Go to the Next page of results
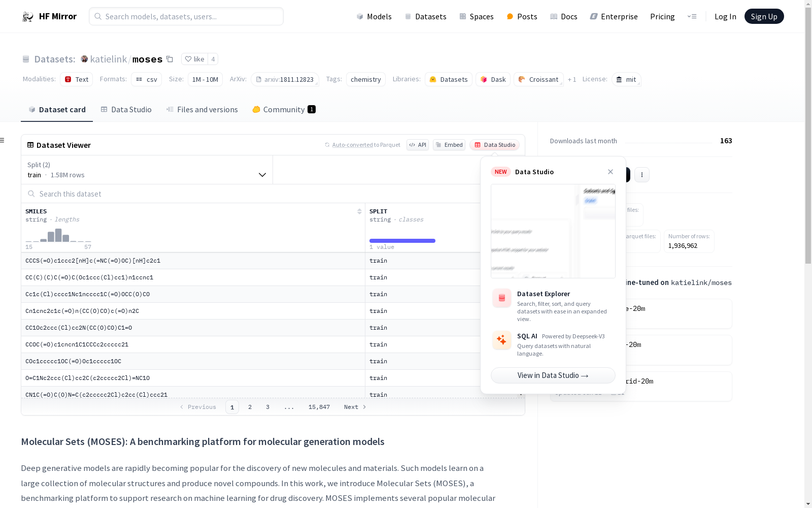 pyautogui.click(x=355, y=407)
